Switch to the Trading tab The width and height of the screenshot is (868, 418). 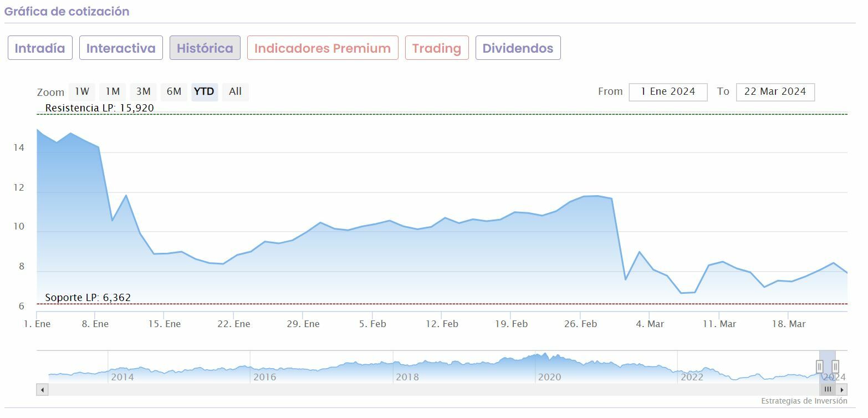coord(437,48)
